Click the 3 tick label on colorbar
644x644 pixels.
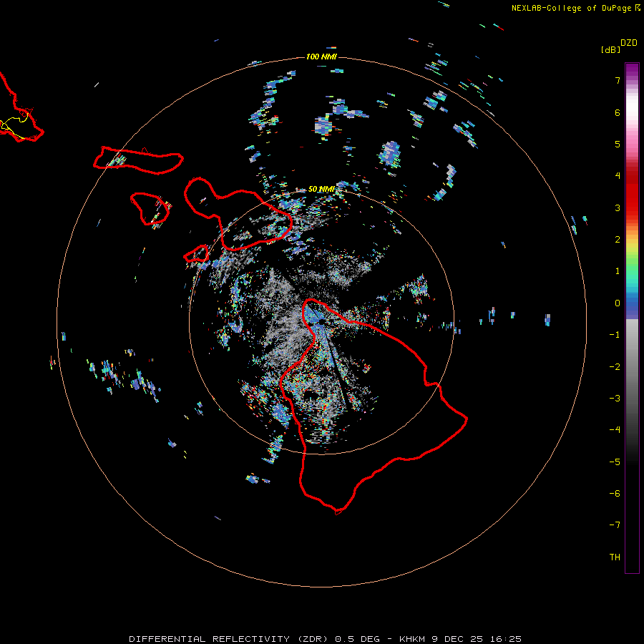(x=618, y=208)
